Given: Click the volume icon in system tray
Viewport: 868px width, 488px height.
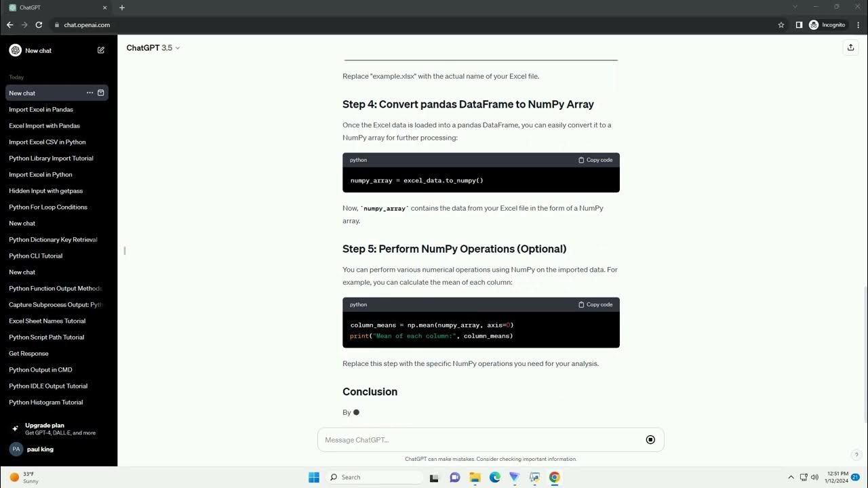Looking at the screenshot, I should point(814,477).
